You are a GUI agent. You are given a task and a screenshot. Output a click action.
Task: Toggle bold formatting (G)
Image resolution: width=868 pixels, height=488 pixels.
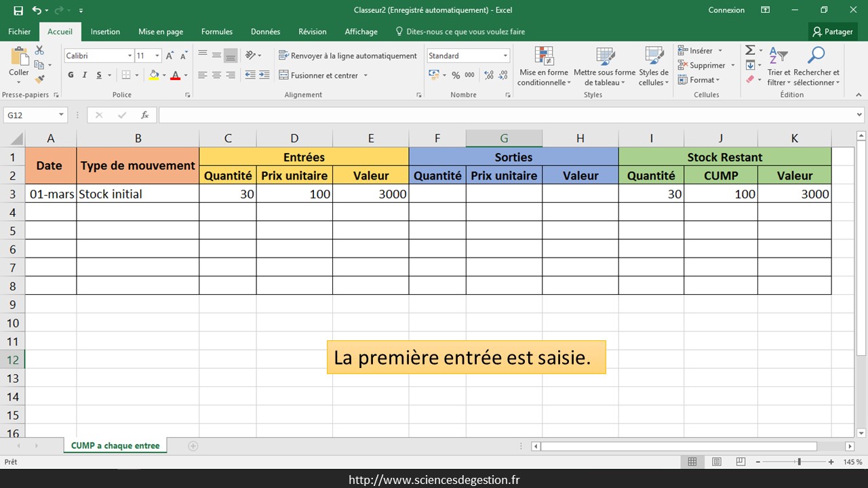[71, 75]
